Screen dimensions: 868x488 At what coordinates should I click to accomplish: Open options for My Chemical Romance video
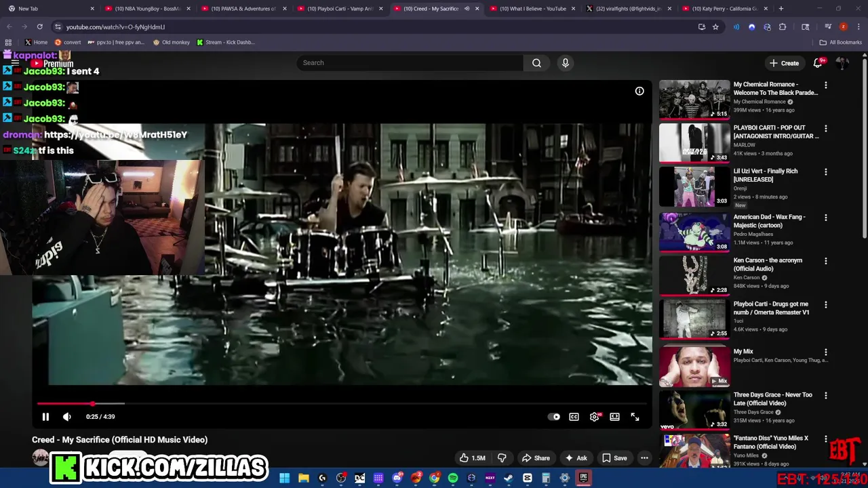825,85
